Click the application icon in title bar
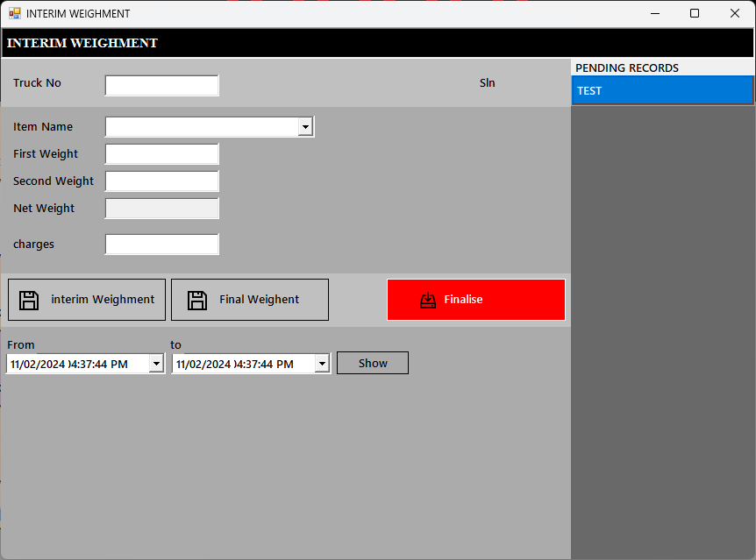The image size is (756, 560). coord(14,13)
